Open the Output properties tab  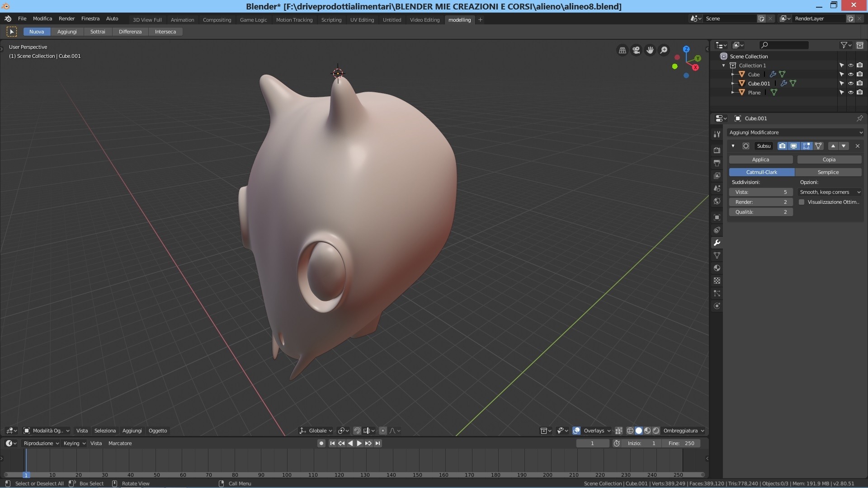tap(717, 163)
